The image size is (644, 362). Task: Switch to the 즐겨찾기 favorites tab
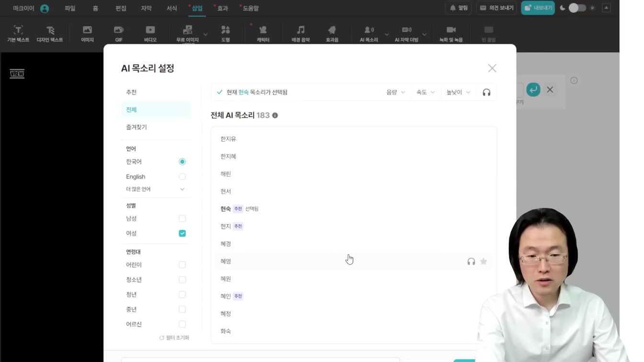[x=156, y=127]
